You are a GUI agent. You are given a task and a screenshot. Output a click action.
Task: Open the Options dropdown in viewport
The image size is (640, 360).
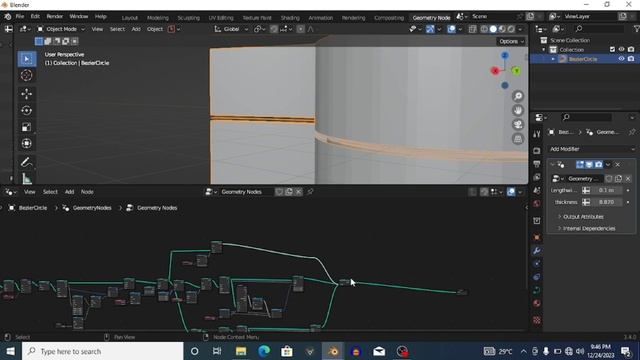point(511,41)
